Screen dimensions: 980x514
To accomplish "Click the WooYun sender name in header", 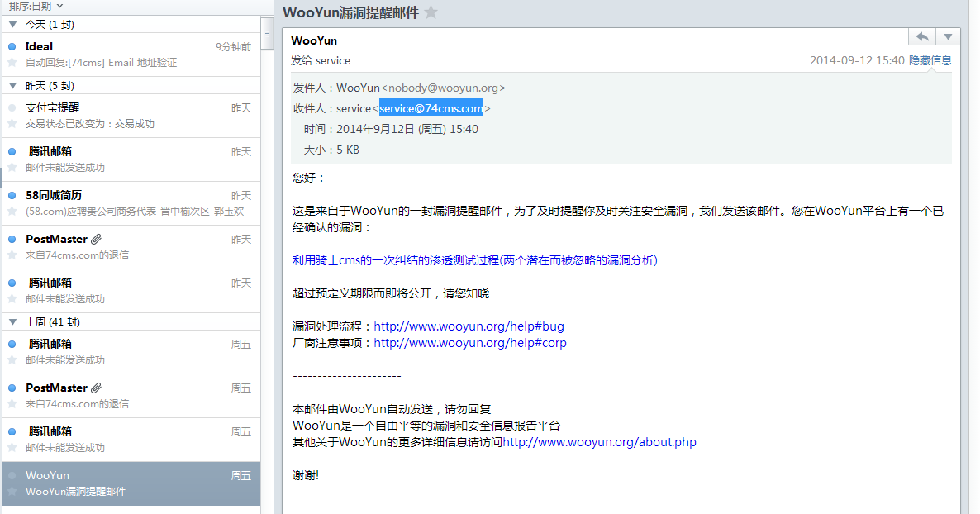I will click(314, 40).
